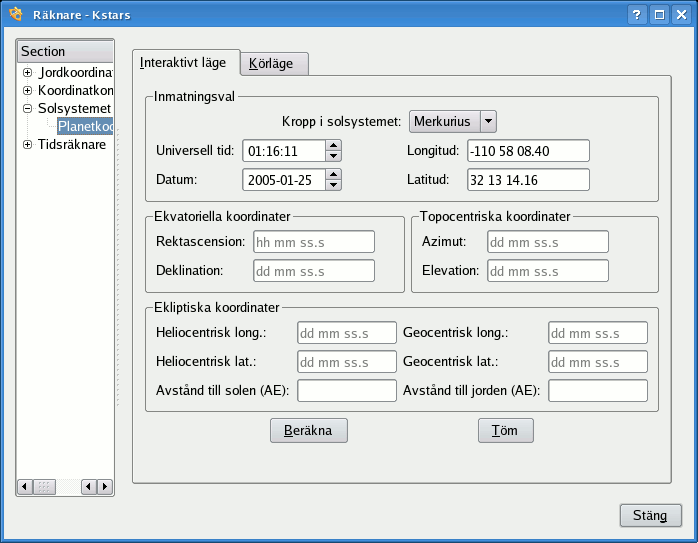
Task: Click the Avstånd till jorden (AE) field
Action: coord(598,390)
